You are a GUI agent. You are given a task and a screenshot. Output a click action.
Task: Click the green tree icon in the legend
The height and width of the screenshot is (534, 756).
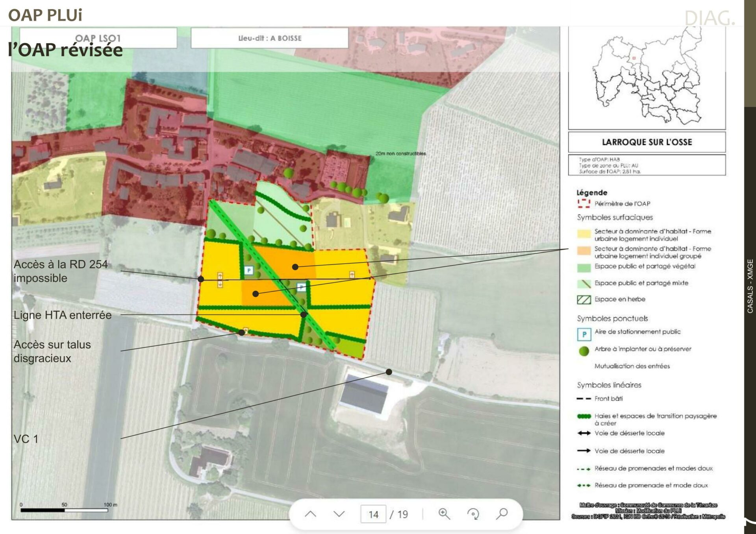[584, 351]
